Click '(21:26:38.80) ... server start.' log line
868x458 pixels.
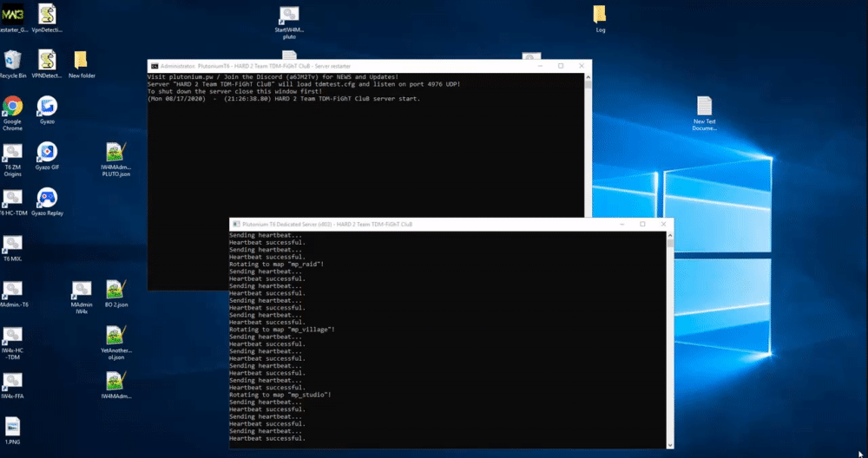coord(284,99)
